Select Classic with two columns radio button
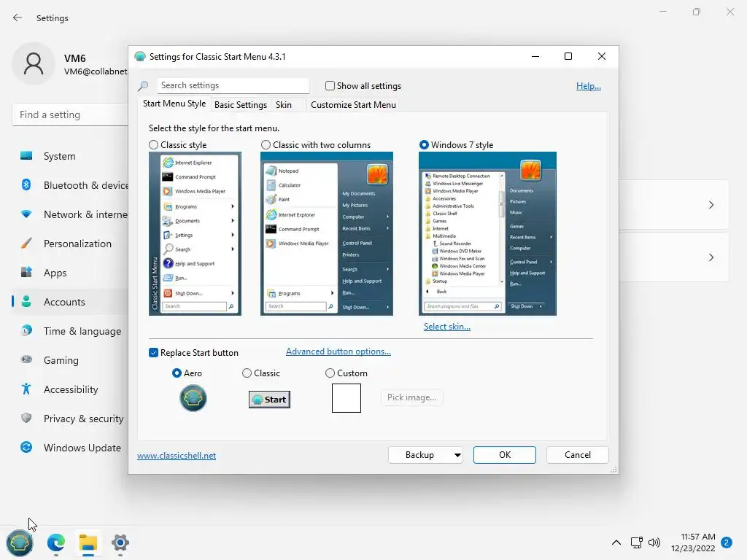Image resolution: width=747 pixels, height=560 pixels. (x=266, y=145)
